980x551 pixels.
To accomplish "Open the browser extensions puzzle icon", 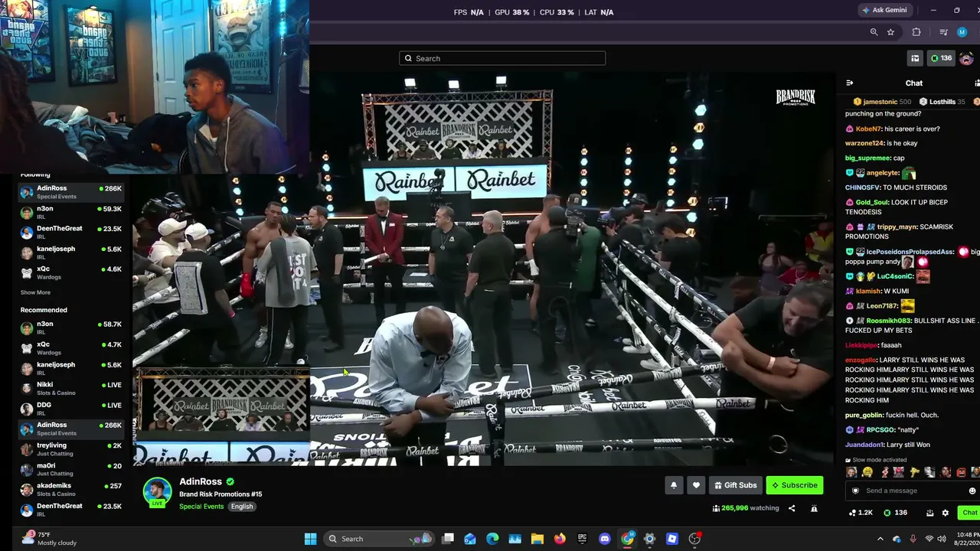I will pos(916,32).
